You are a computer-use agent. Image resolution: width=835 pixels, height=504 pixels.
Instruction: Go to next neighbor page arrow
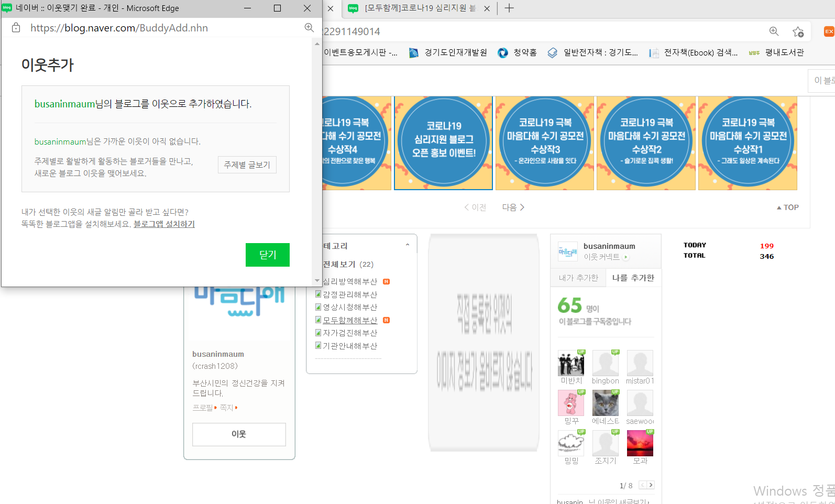[651, 485]
